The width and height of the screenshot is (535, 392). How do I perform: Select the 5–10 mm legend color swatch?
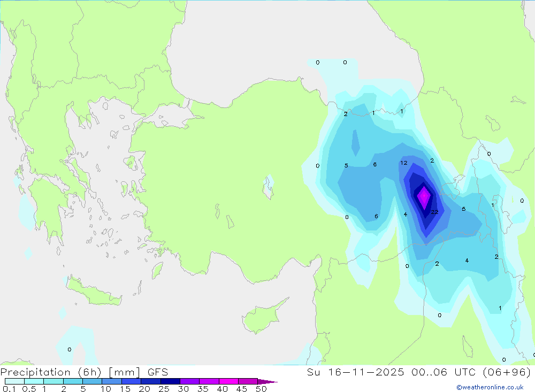pos(92,381)
